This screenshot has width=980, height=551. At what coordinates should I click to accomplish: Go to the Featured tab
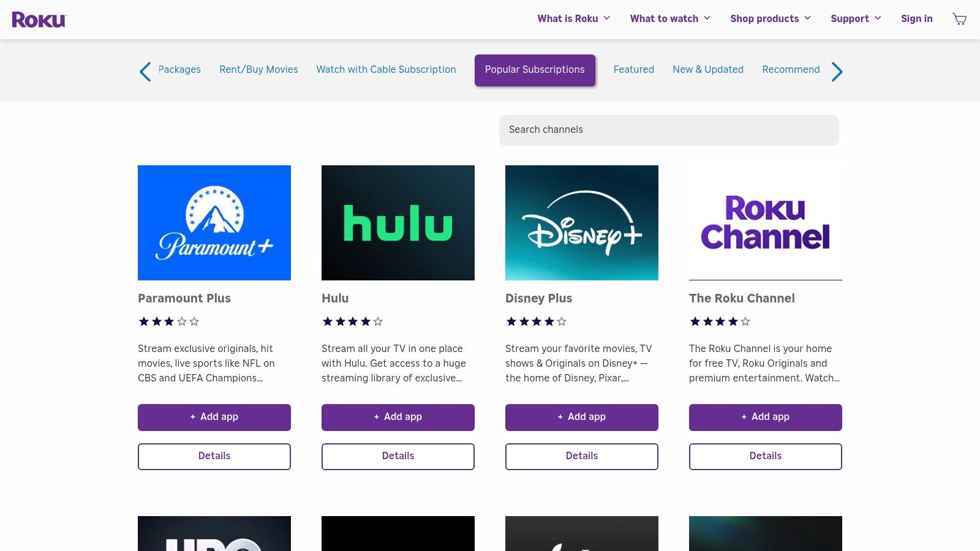coord(634,70)
